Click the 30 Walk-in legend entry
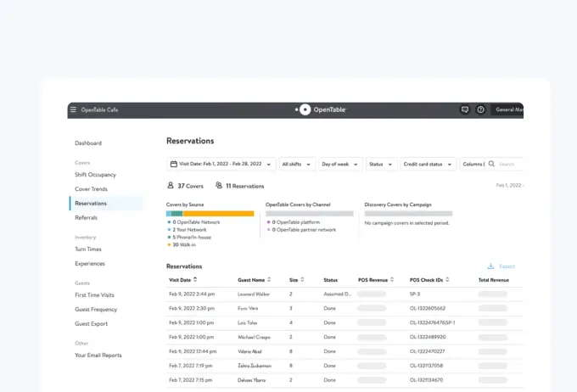 coord(182,244)
